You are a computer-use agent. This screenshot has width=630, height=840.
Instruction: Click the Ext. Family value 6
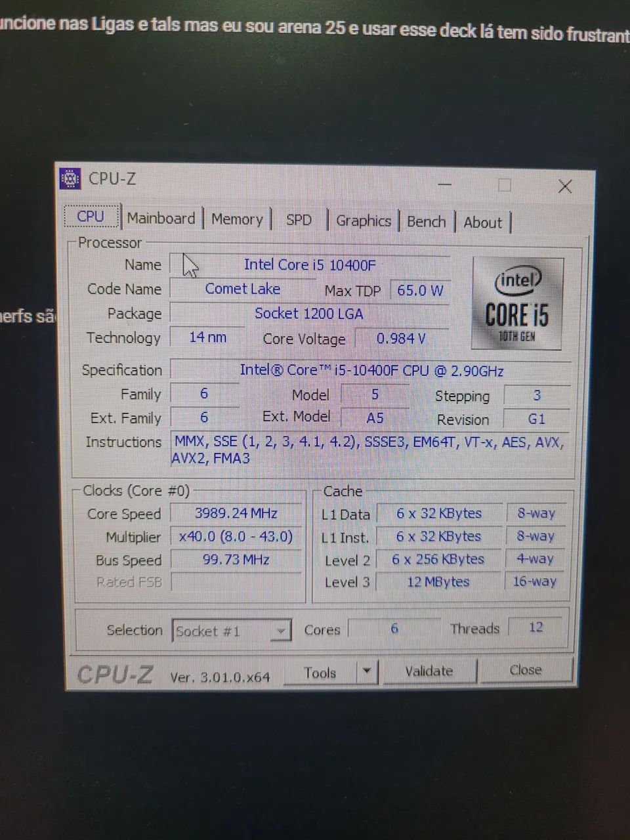point(204,417)
